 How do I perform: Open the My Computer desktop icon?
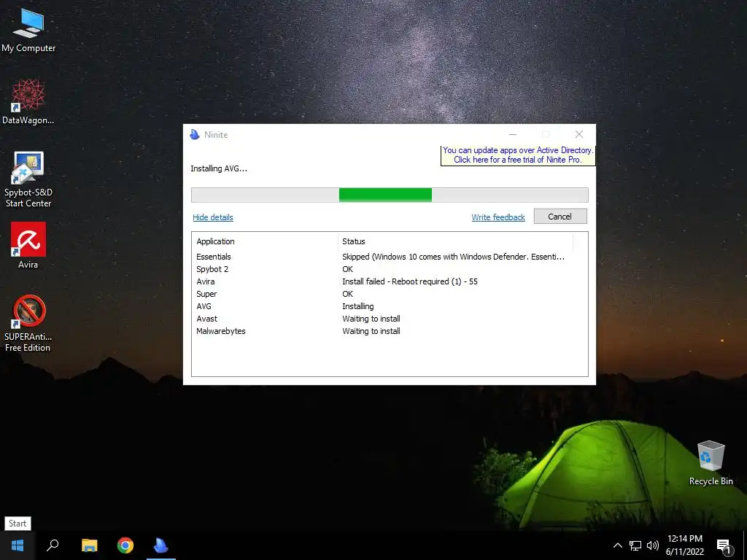[28, 31]
